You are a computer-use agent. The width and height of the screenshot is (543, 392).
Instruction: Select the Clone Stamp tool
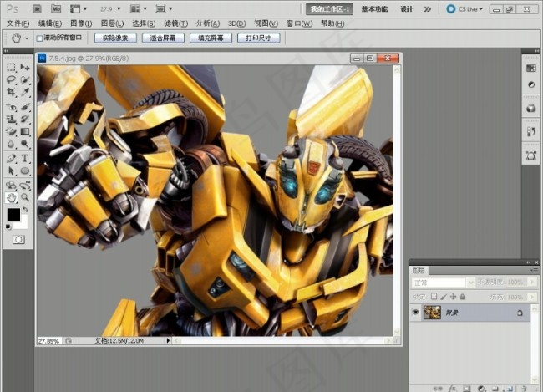point(11,119)
